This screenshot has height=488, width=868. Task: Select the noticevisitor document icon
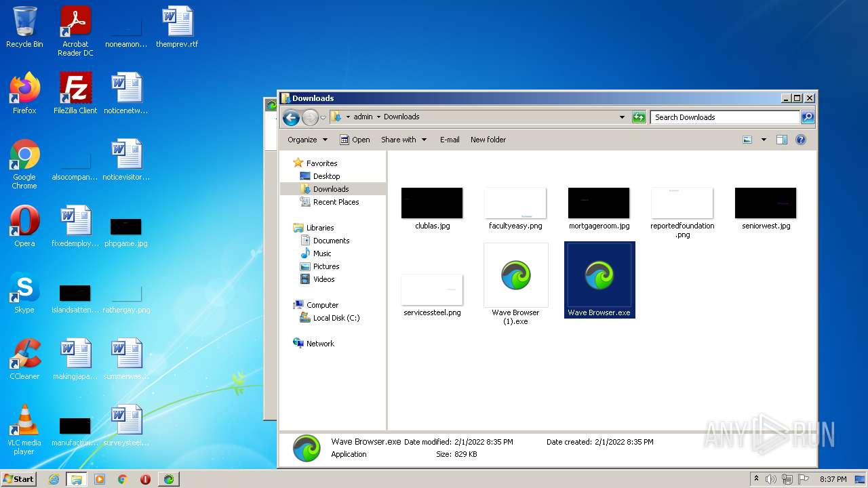coord(126,160)
